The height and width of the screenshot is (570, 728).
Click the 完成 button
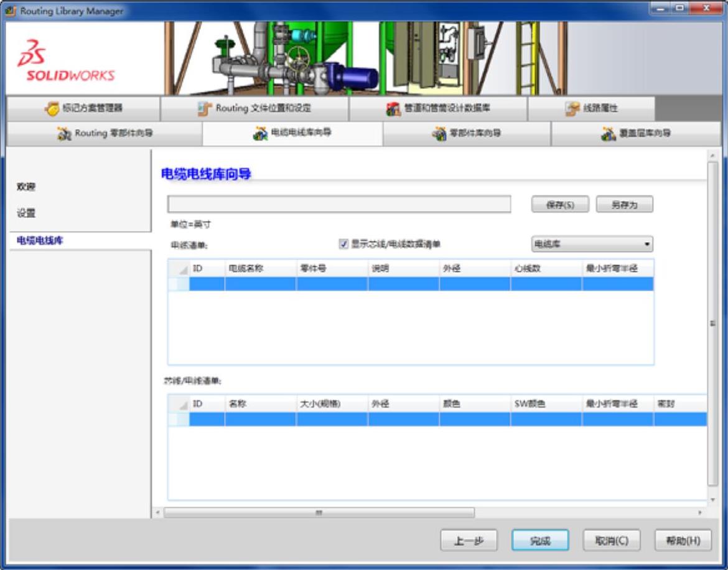540,541
